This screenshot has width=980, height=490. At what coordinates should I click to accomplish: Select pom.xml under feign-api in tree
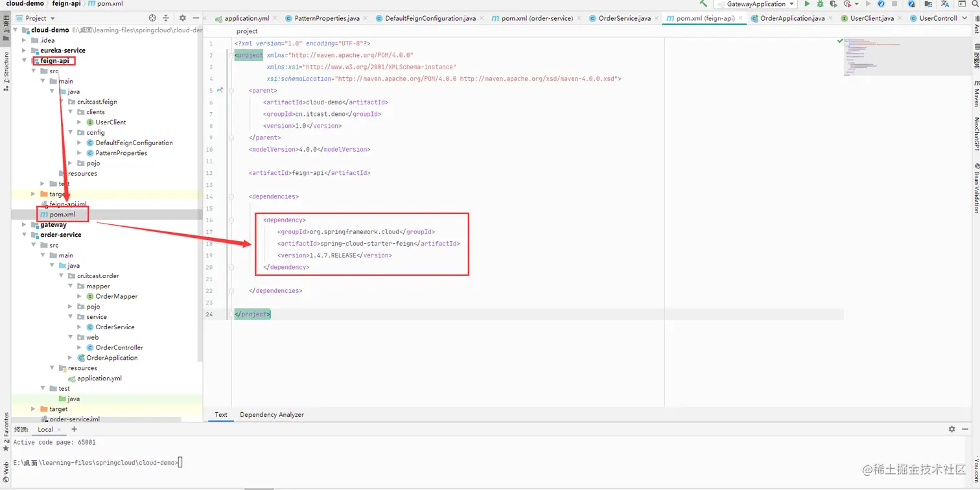pyautogui.click(x=63, y=215)
